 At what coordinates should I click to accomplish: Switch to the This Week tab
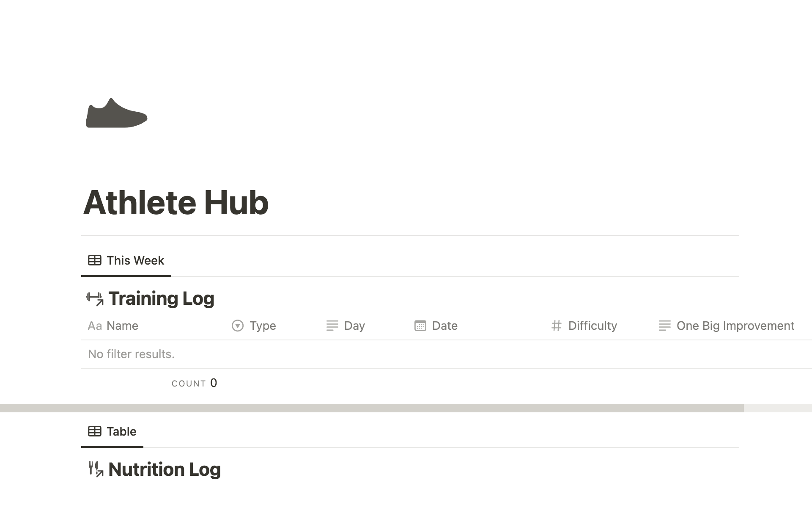(126, 260)
